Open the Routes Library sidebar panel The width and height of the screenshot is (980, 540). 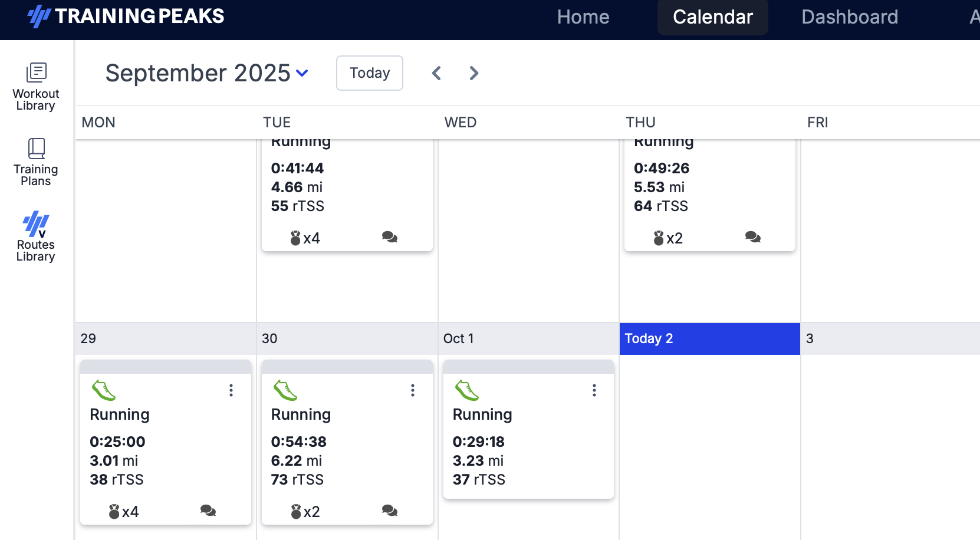(x=36, y=236)
